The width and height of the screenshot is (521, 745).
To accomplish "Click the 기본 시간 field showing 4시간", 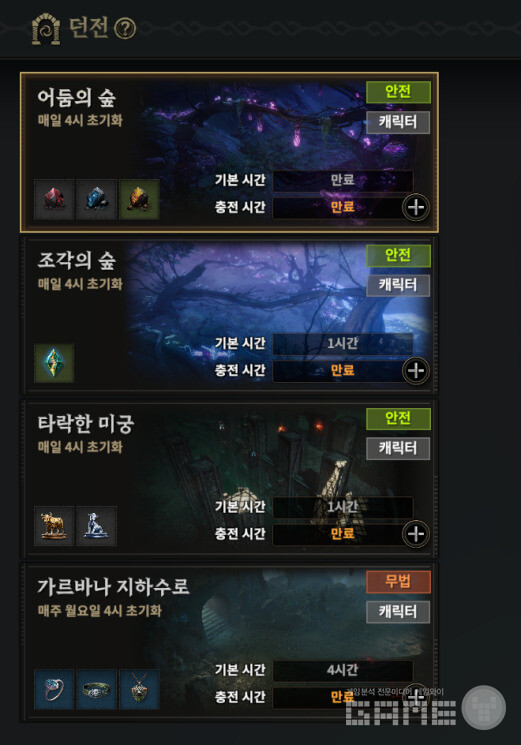I will [x=342, y=670].
